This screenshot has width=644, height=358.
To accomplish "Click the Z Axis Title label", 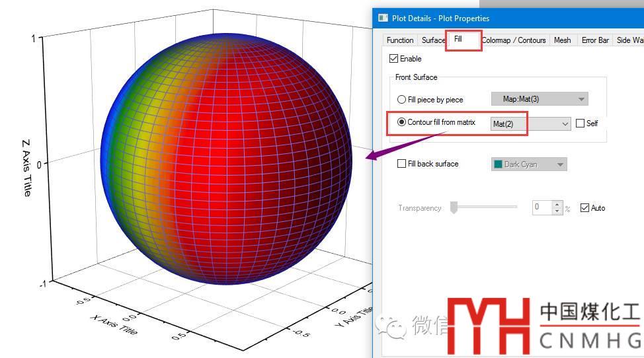I will tap(26, 167).
